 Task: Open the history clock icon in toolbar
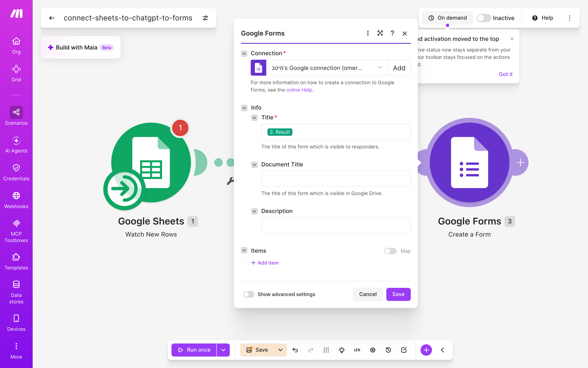[x=388, y=350]
